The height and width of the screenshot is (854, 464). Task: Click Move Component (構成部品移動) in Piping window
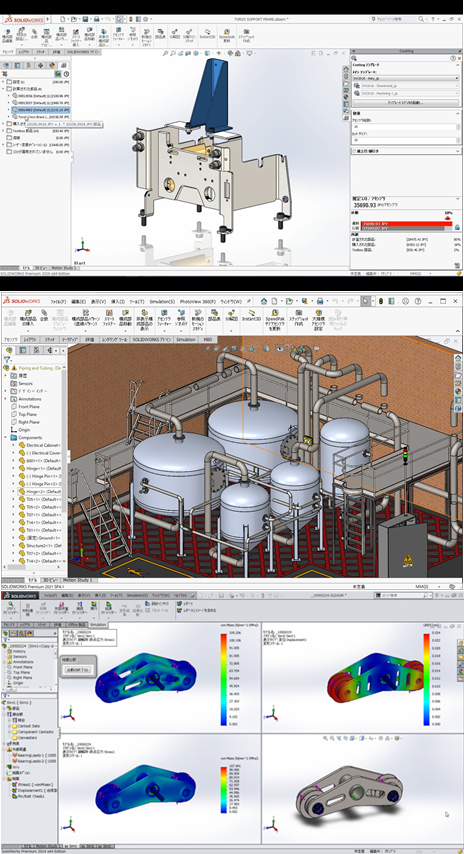coord(125,319)
